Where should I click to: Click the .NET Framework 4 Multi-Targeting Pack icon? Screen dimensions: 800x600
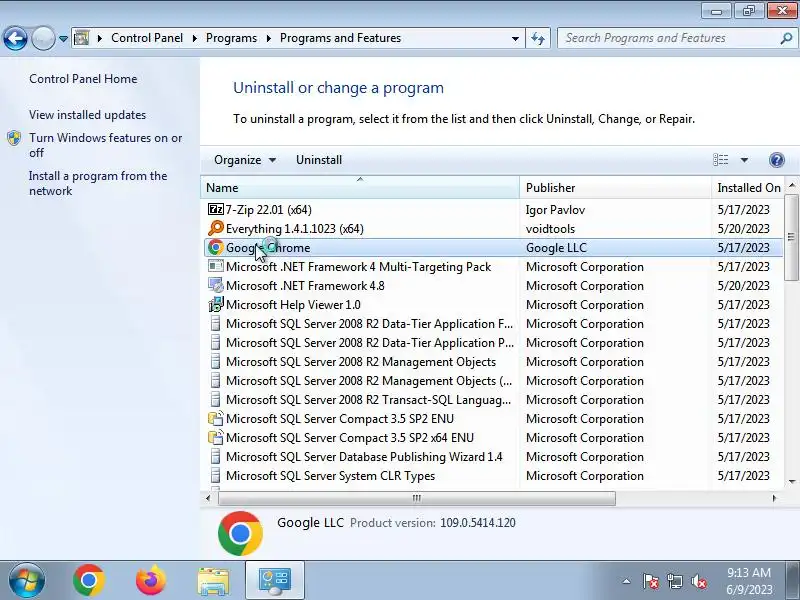(x=216, y=267)
